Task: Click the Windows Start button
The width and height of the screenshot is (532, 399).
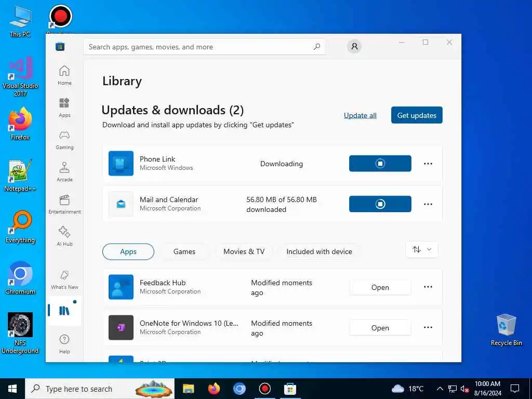Action: click(12, 389)
